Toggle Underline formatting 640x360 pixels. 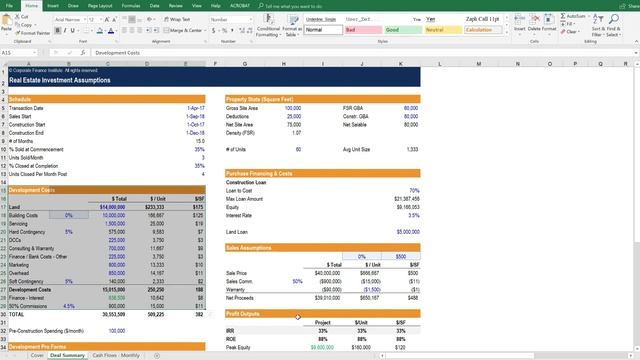click(73, 31)
